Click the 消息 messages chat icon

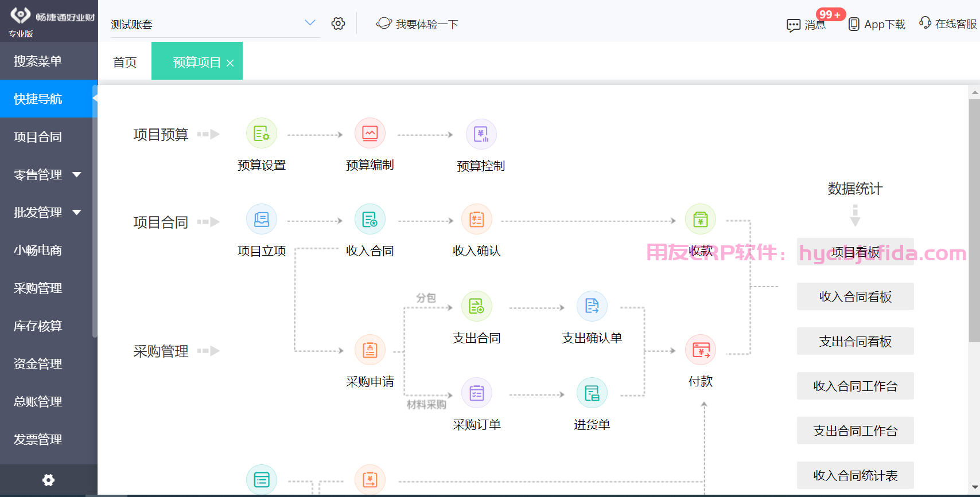794,25
